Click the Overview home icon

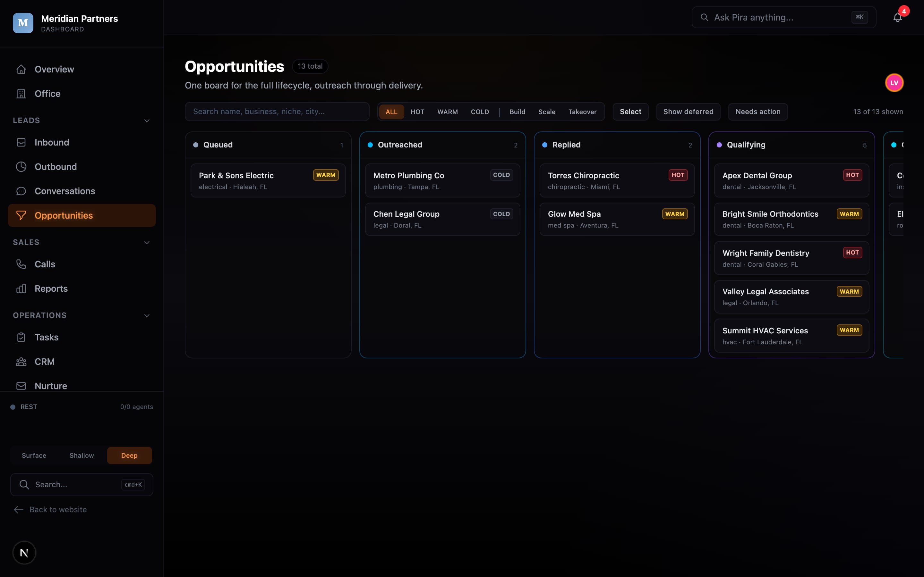click(x=21, y=69)
